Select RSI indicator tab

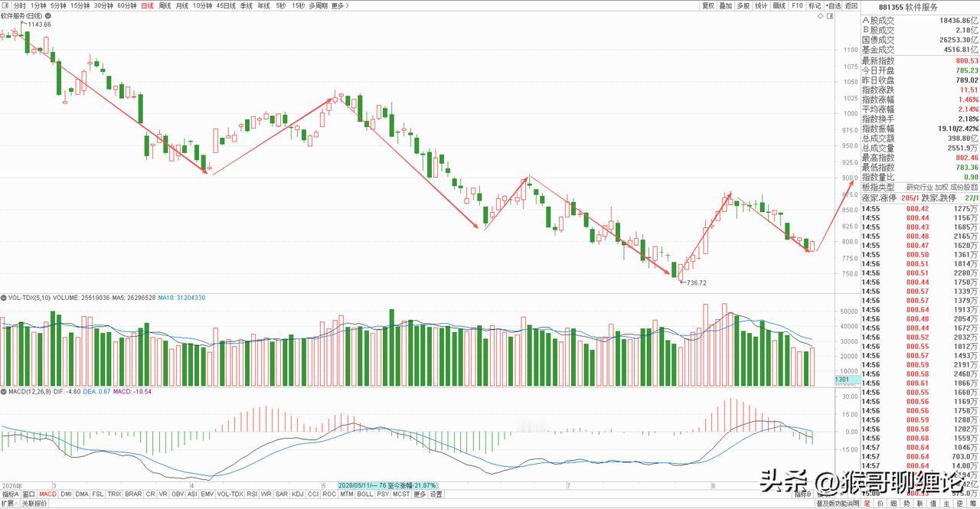(x=252, y=494)
